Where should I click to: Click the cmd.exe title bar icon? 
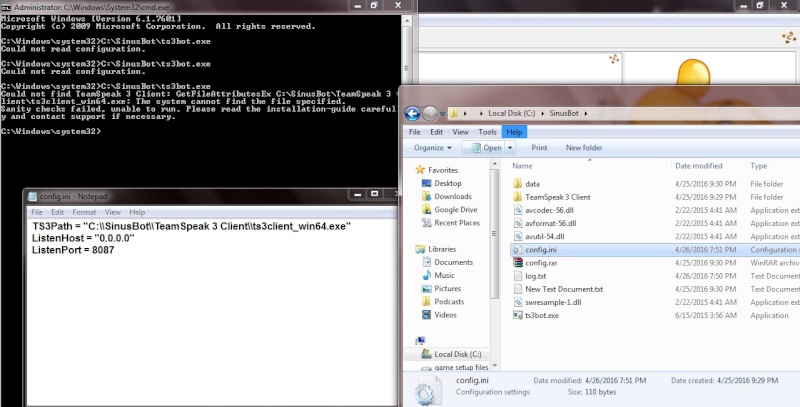tap(6, 7)
